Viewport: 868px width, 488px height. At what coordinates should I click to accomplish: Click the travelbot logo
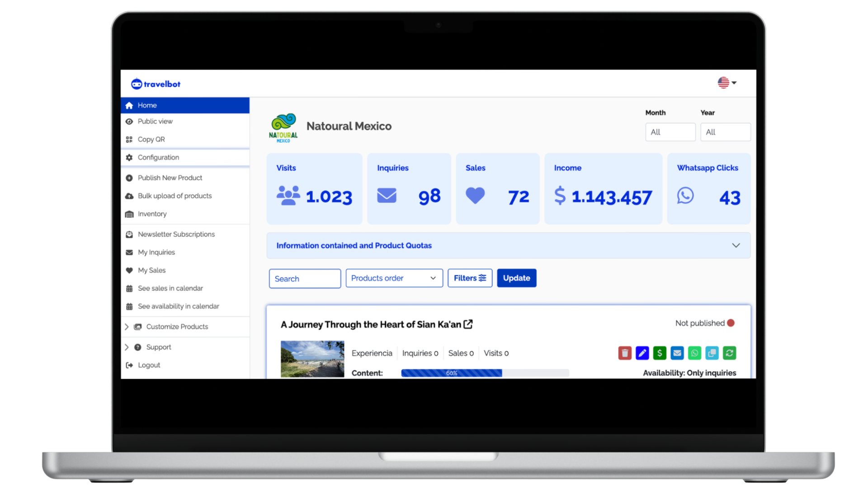click(156, 84)
